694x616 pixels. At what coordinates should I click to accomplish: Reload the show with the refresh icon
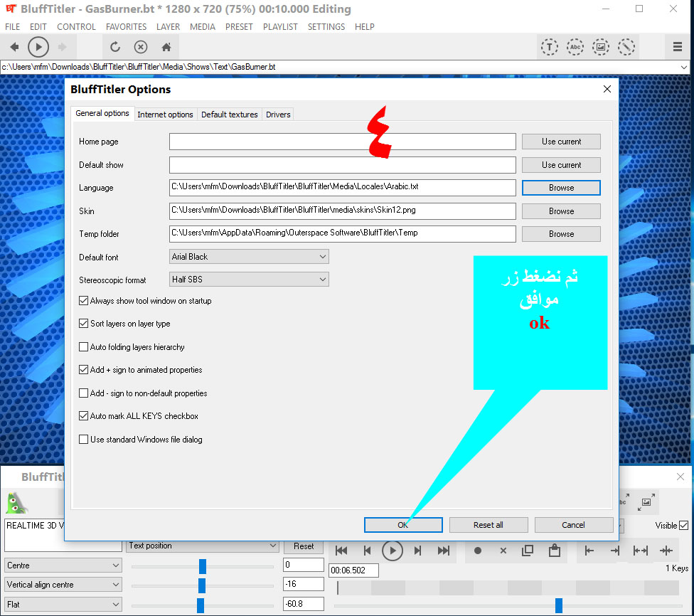click(115, 47)
